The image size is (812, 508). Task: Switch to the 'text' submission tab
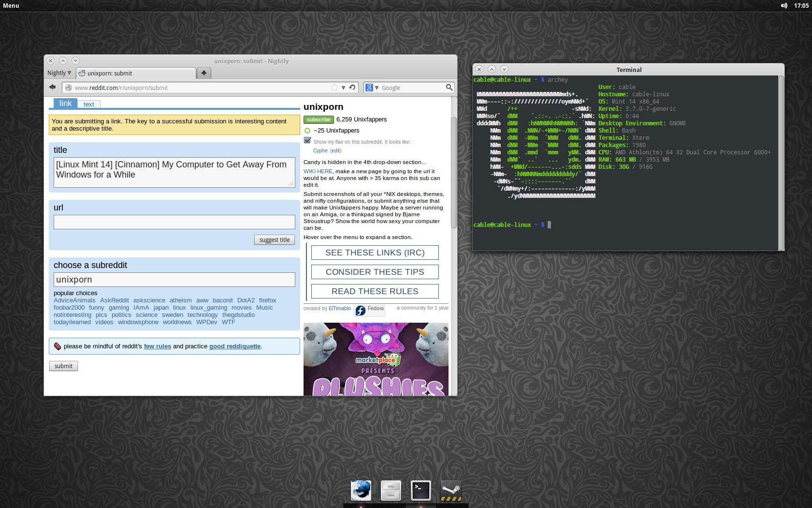pyautogui.click(x=89, y=104)
